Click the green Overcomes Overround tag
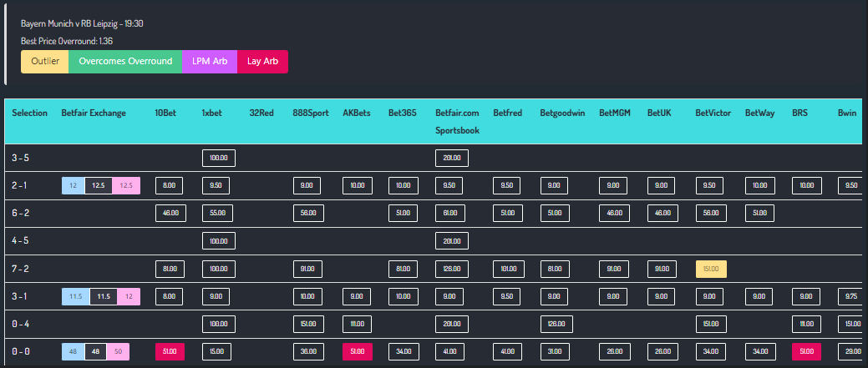Screen dimensions: 868x368 125,62
